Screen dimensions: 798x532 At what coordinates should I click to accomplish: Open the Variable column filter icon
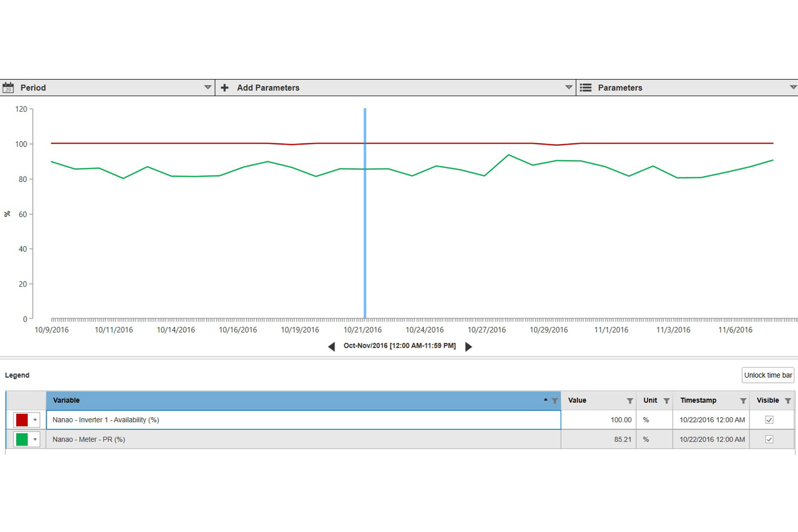554,401
